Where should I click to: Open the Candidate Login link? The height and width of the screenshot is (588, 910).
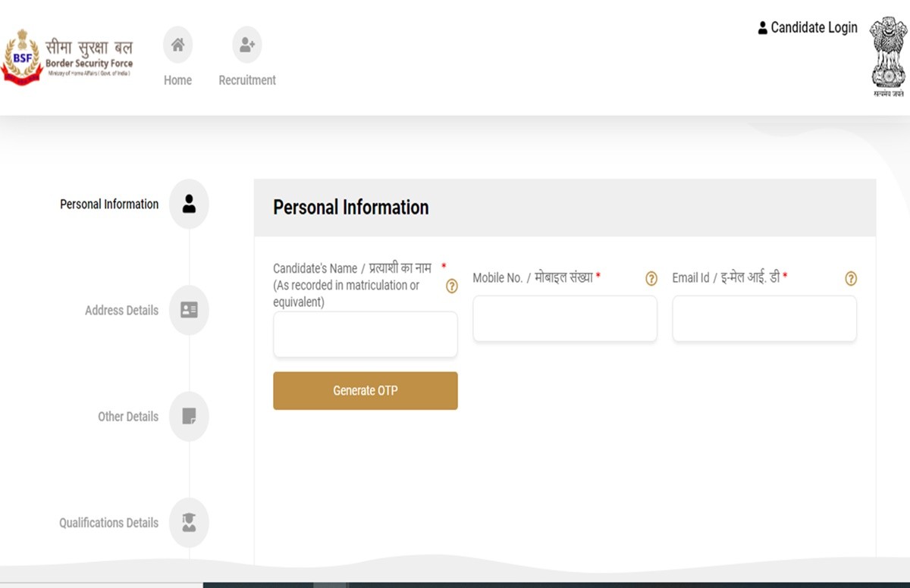coord(808,28)
